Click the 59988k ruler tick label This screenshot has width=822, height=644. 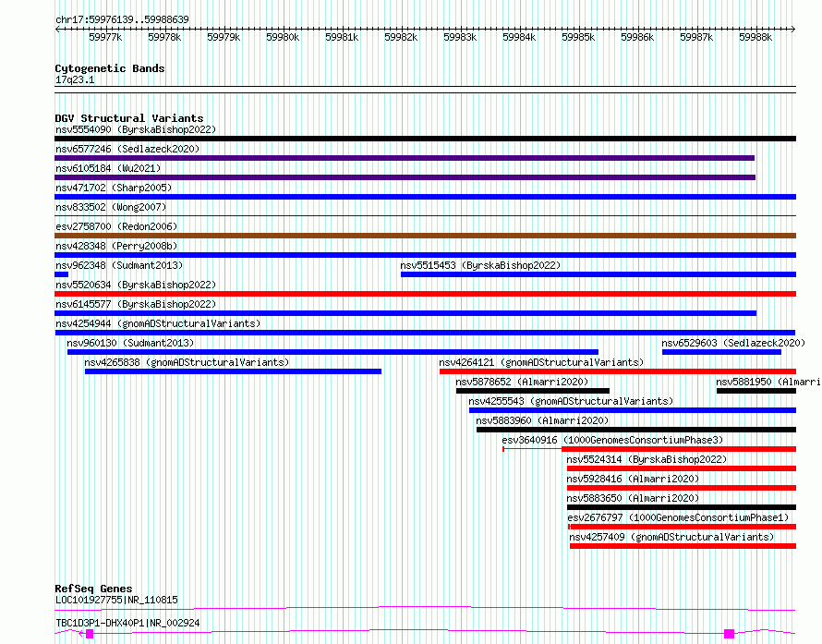756,37
